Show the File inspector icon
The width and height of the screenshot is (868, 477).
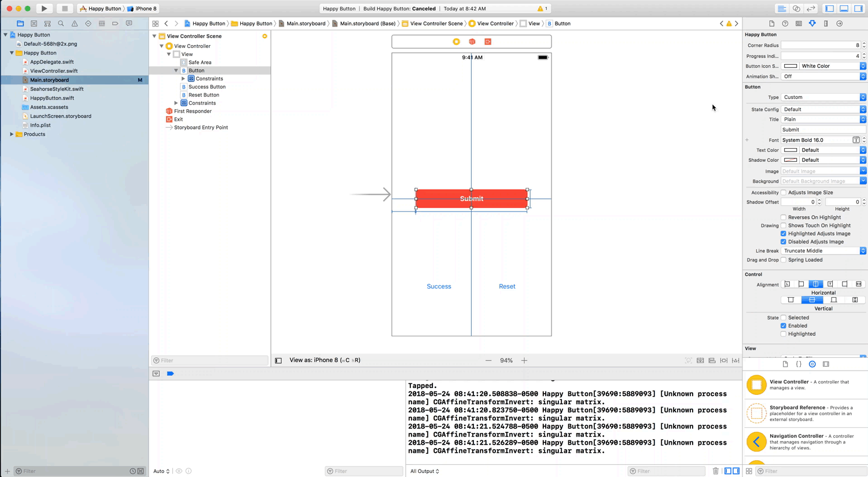pyautogui.click(x=771, y=24)
